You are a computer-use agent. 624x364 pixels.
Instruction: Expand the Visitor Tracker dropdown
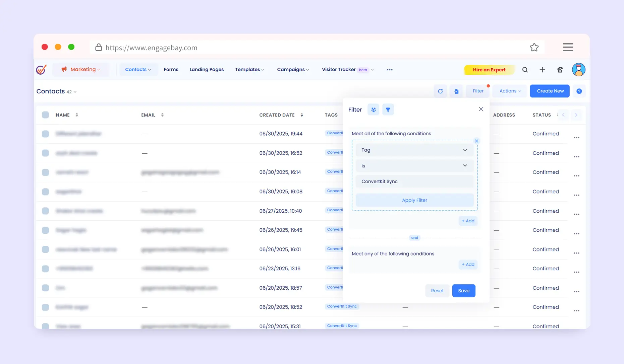click(348, 70)
